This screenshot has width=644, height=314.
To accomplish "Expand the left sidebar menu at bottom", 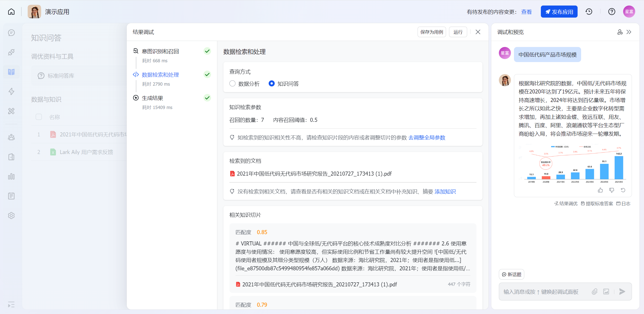I will coord(11,305).
